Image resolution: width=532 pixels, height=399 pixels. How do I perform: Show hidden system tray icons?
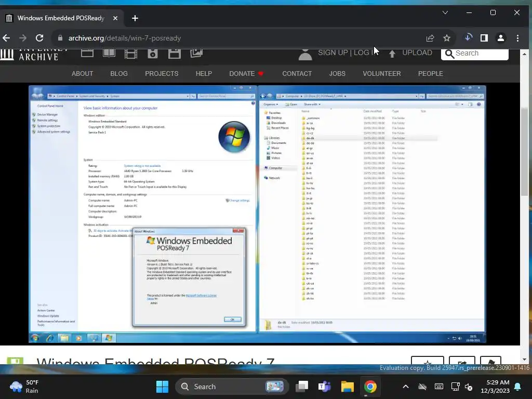[x=406, y=387]
